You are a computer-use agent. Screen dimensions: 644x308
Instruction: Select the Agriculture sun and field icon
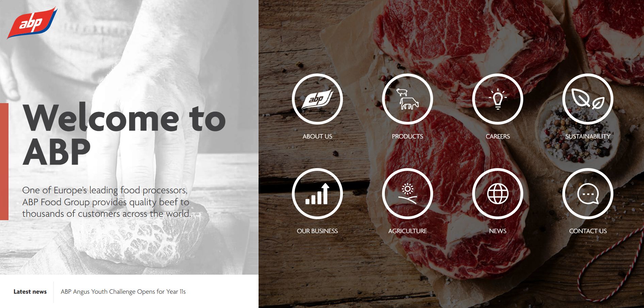pos(407,194)
